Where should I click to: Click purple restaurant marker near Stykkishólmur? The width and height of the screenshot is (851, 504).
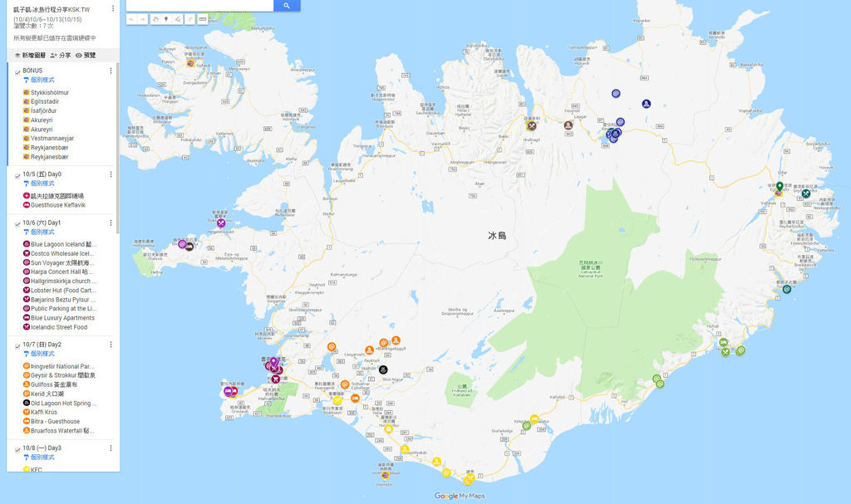tap(221, 223)
